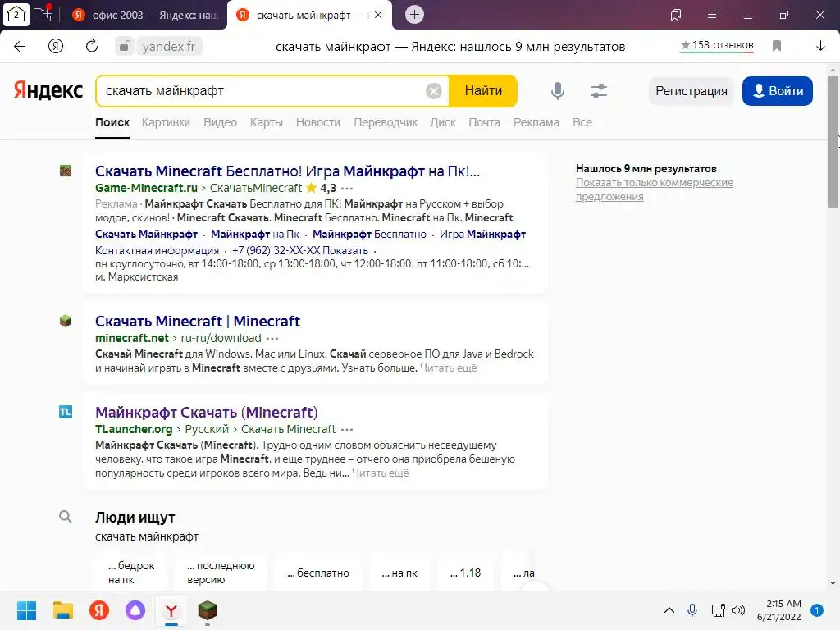
Task: Open 'Майнкрафт Скачать (Minecraft)' result
Action: pyautogui.click(x=206, y=413)
